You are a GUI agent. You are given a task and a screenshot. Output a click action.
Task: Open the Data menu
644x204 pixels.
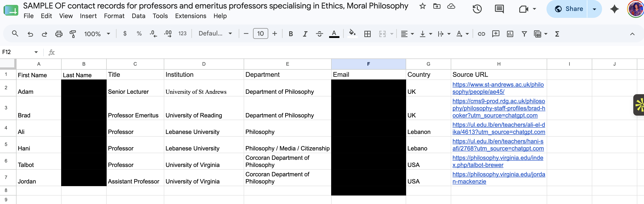click(x=139, y=16)
